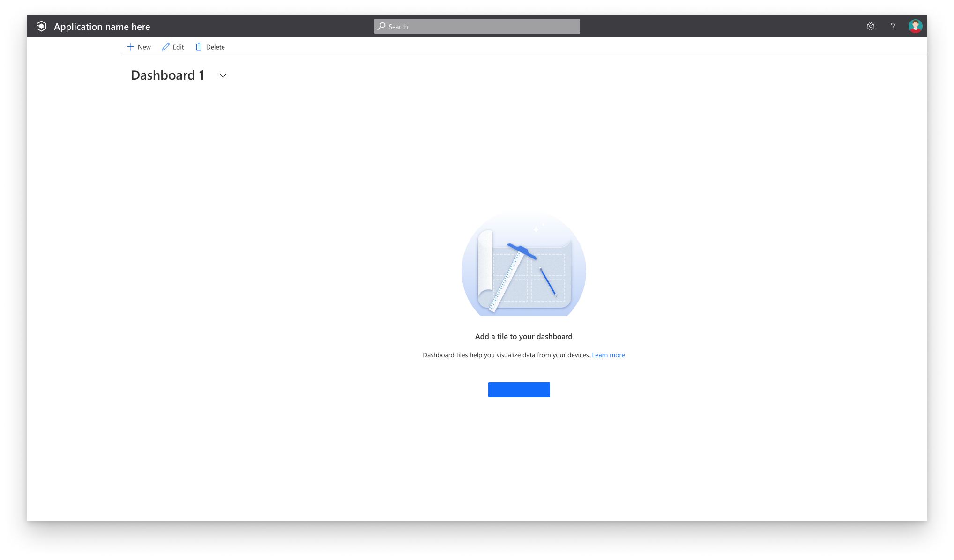This screenshot has width=954, height=560.
Task: Click 'Add a tile to your dashboard' heading
Action: click(523, 336)
